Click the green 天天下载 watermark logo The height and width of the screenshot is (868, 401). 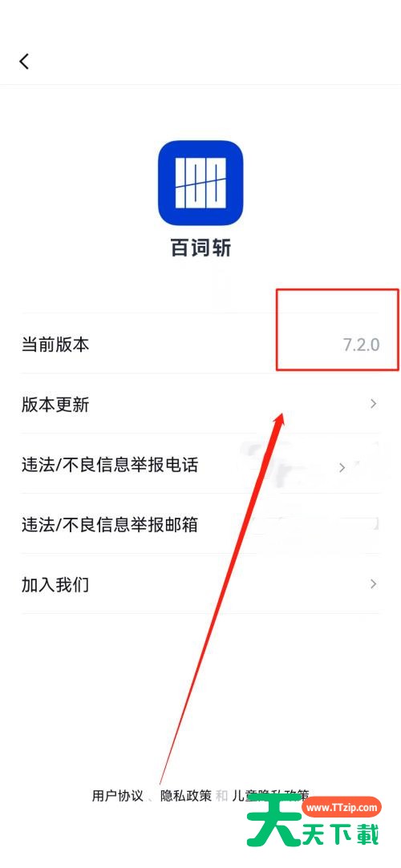(313, 832)
